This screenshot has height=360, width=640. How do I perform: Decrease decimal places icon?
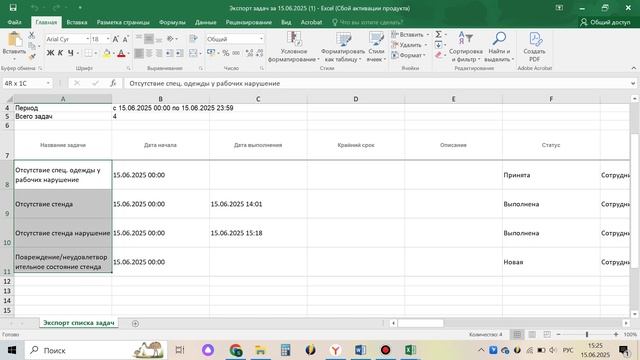[259, 53]
